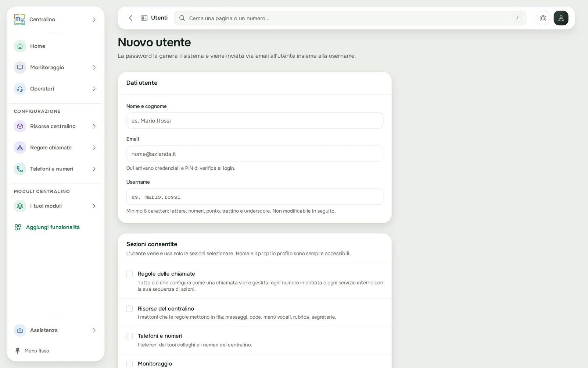
Task: Click the Home house icon
Action: [20, 46]
